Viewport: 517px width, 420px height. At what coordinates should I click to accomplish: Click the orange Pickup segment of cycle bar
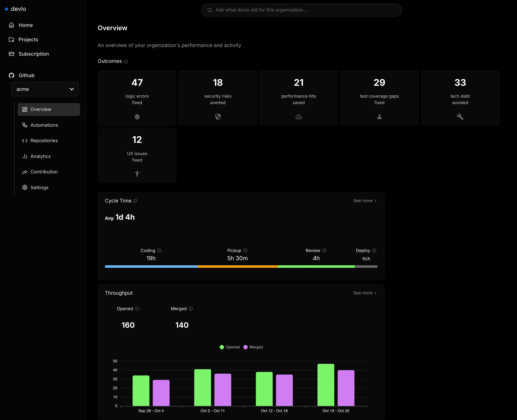coord(237,266)
